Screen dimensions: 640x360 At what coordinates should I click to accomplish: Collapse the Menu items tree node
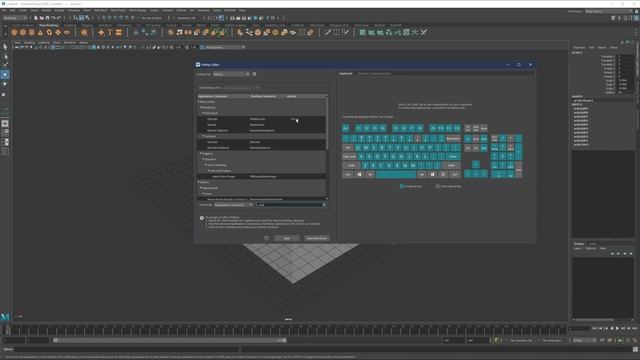click(199, 102)
